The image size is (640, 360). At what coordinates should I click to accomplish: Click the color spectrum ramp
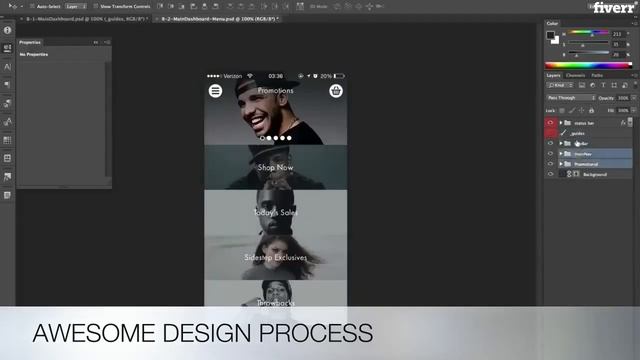[x=588, y=65]
